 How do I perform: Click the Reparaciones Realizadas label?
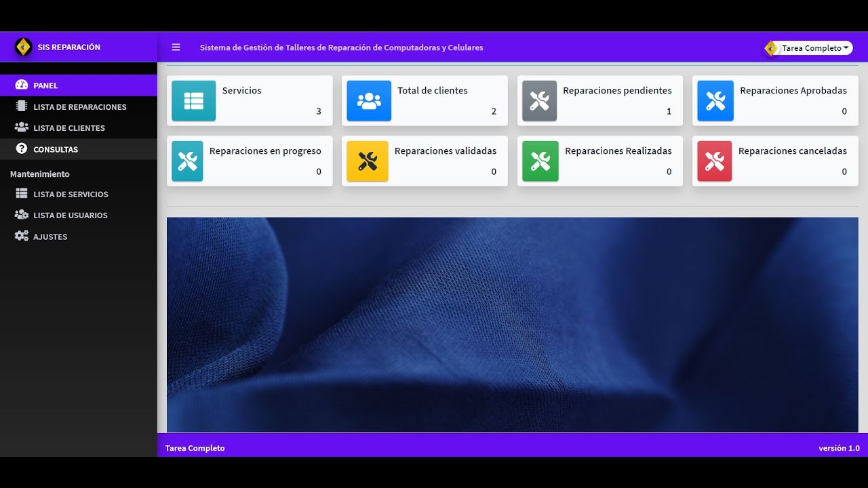coord(618,150)
